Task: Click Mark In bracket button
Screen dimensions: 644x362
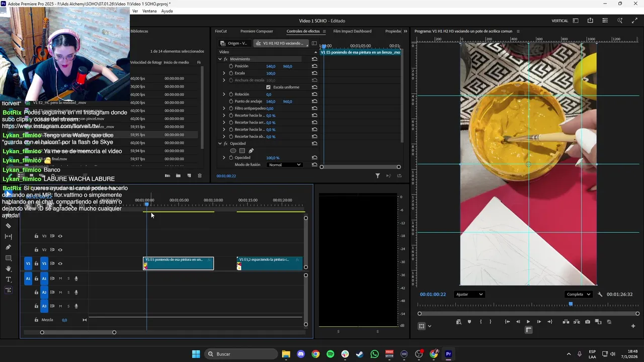Action: pos(480,322)
